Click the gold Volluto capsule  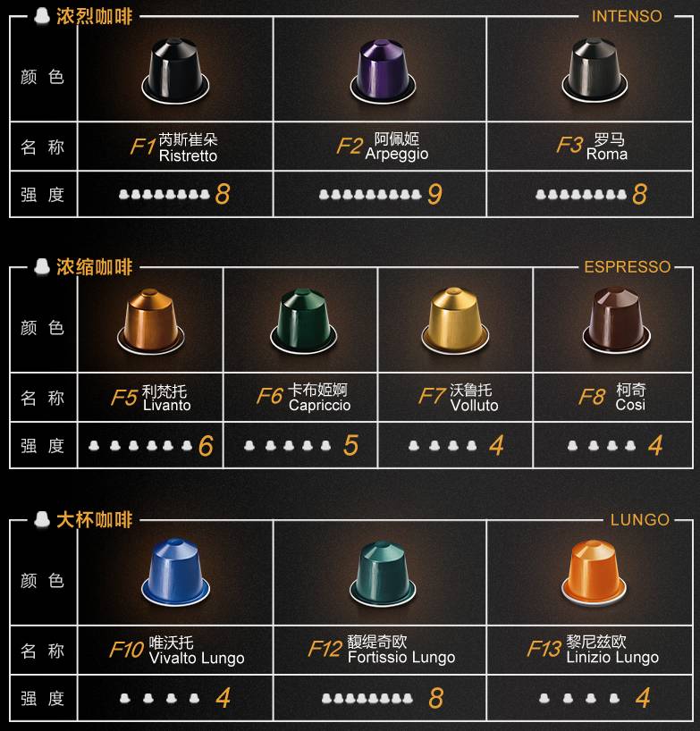point(455,321)
